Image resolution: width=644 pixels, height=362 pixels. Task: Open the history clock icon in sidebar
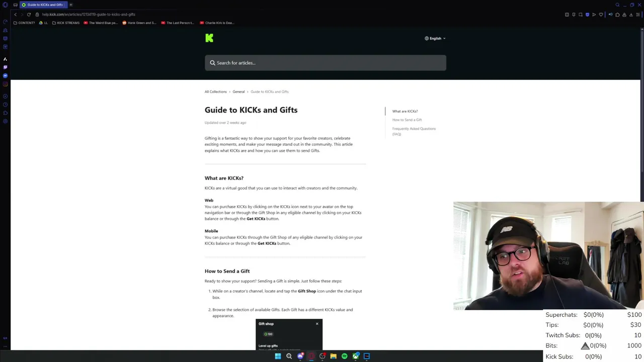pyautogui.click(x=5, y=105)
